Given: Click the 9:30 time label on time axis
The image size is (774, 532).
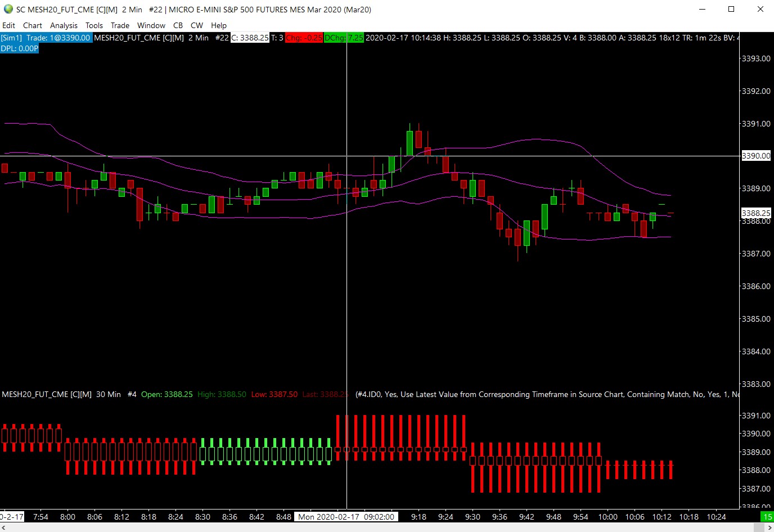Looking at the screenshot, I should pyautogui.click(x=472, y=517).
